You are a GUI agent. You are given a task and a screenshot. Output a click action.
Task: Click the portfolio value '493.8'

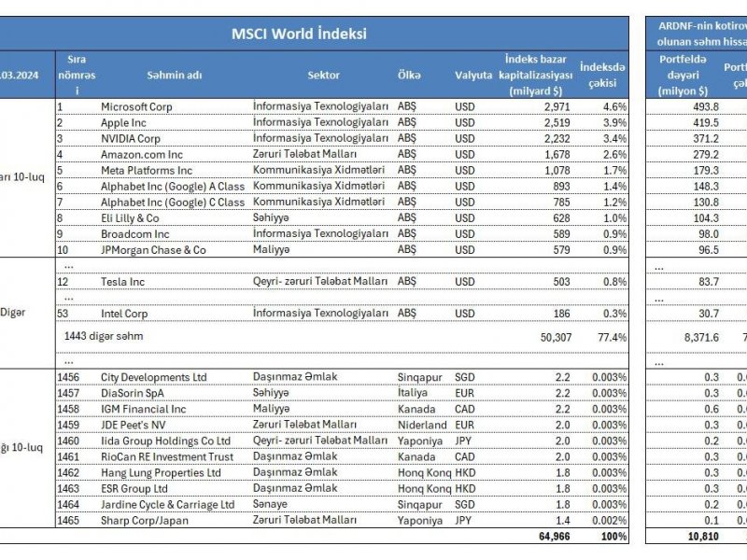coord(706,106)
